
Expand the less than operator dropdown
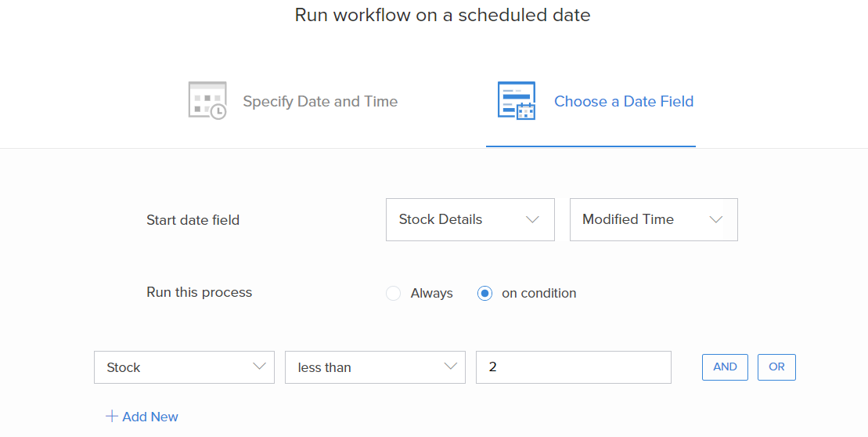tap(375, 367)
